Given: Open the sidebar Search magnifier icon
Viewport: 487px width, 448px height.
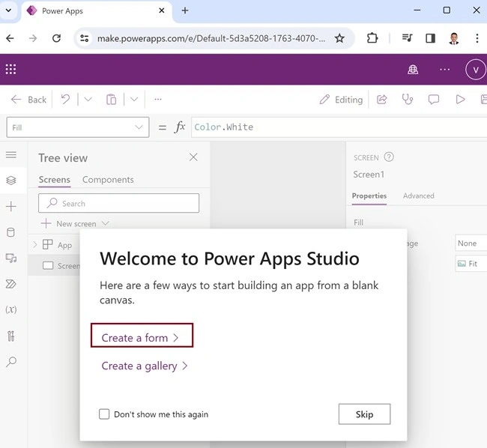Looking at the screenshot, I should 11,362.
